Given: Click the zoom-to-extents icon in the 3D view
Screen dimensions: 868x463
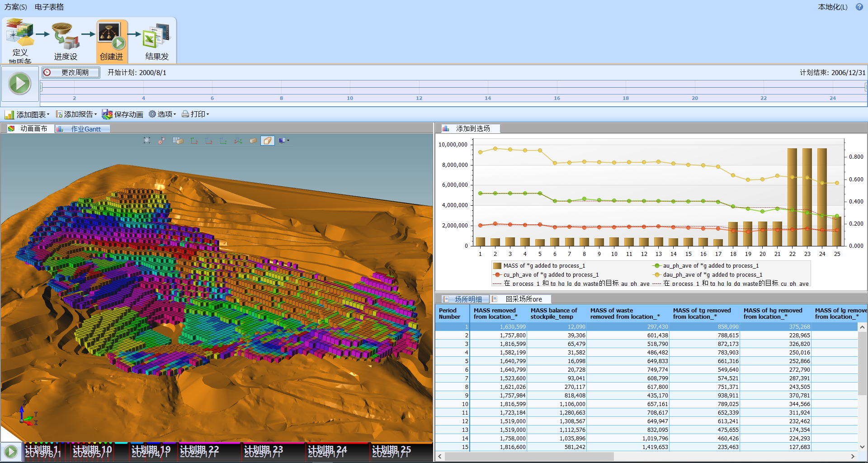Looking at the screenshot, I should pos(147,141).
